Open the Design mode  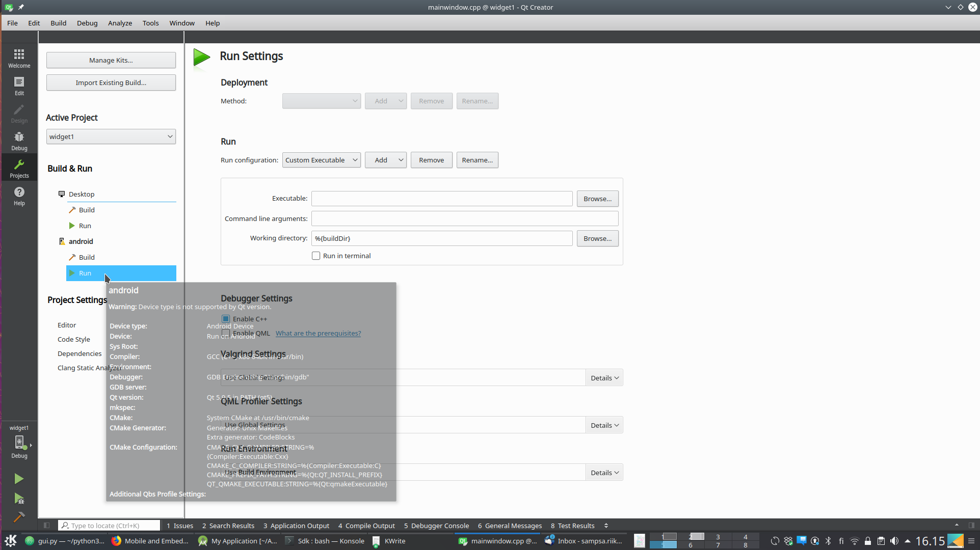click(19, 113)
